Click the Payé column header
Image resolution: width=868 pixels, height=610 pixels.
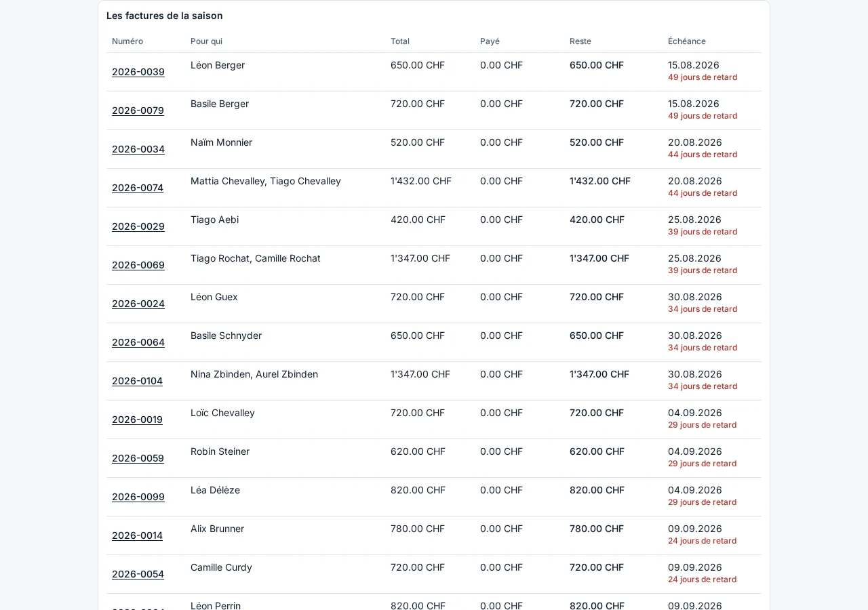[x=490, y=41]
